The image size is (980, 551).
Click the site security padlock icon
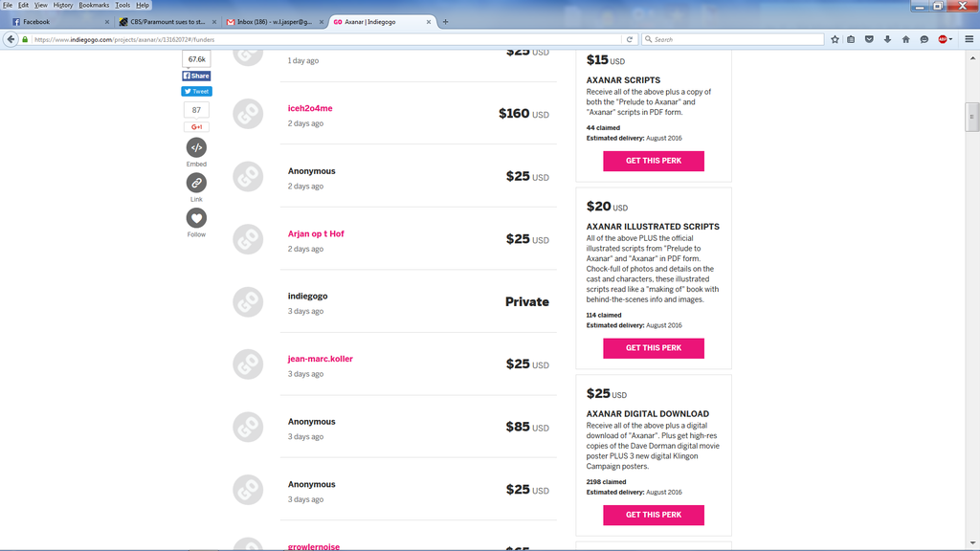pyautogui.click(x=25, y=39)
